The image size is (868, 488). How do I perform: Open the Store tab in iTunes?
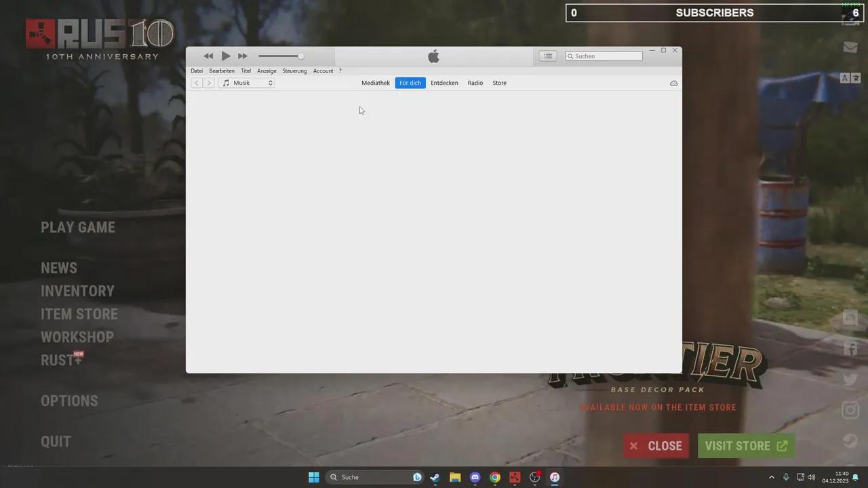[499, 83]
